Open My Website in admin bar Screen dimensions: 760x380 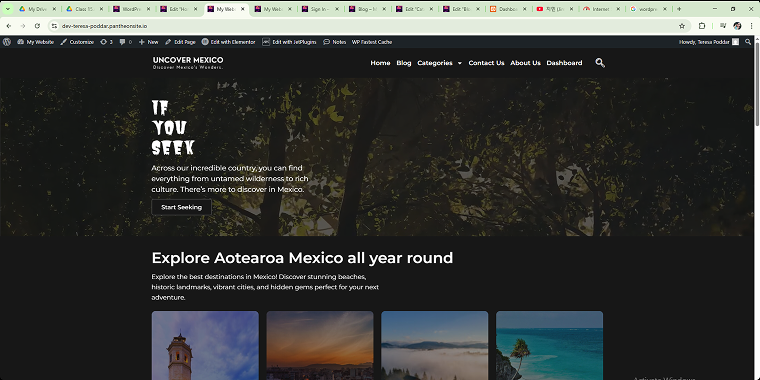pyautogui.click(x=35, y=42)
